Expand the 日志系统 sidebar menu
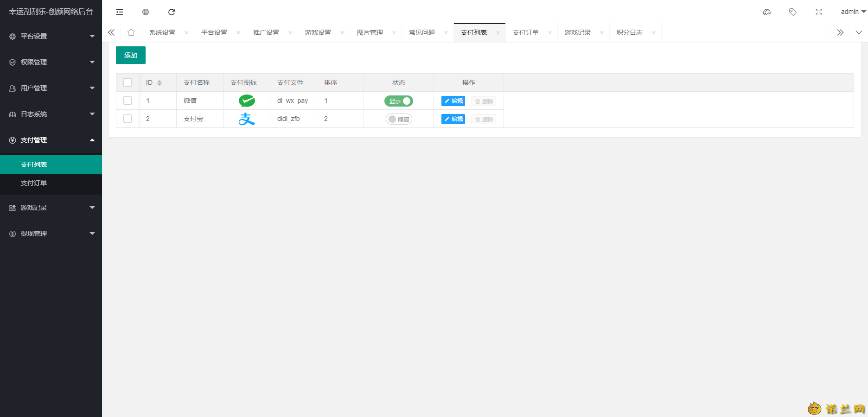The height and width of the screenshot is (417, 868). (51, 114)
